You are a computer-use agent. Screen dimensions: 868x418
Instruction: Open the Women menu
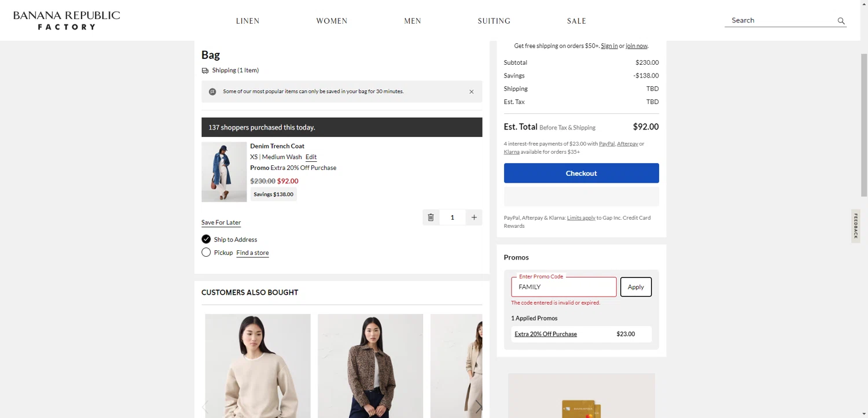[x=332, y=21]
